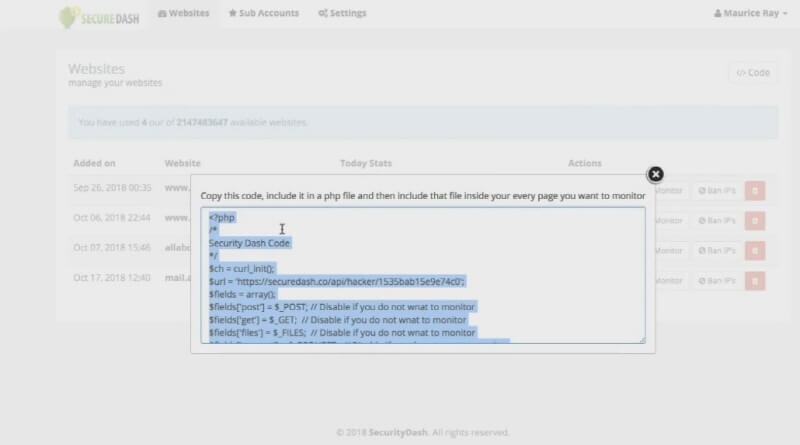Image resolution: width=800 pixels, height=445 pixels.
Task: Click the textarea resize handle corner
Action: coord(642,340)
